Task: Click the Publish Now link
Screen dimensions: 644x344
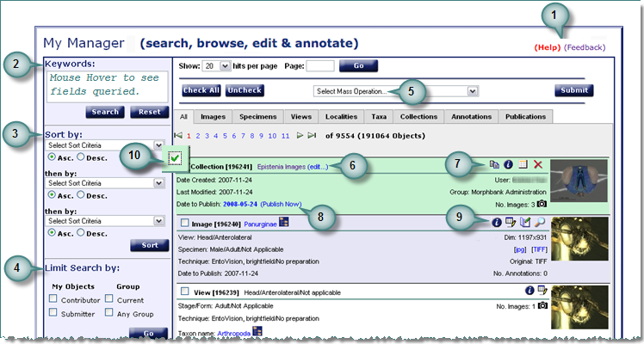Action: click(x=282, y=205)
